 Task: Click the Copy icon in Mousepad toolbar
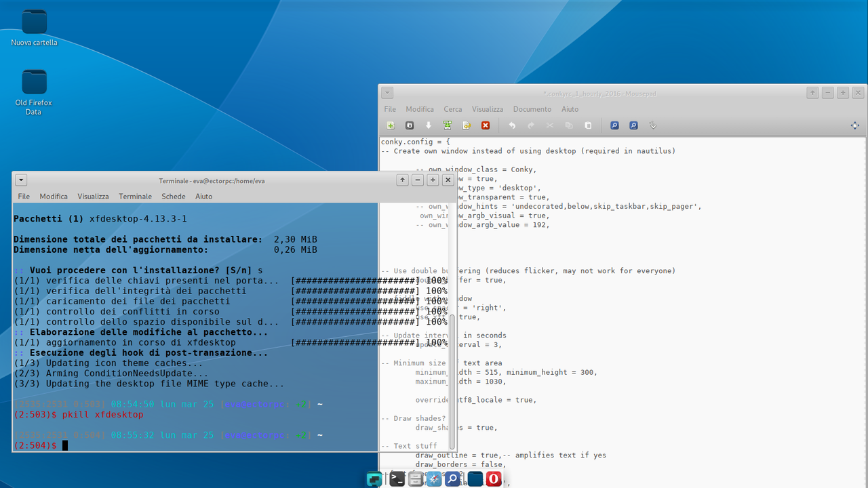click(x=569, y=125)
